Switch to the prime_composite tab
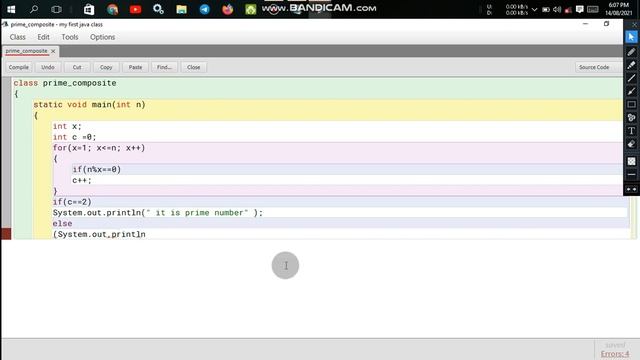Image resolution: width=640 pixels, height=360 pixels. click(x=27, y=51)
